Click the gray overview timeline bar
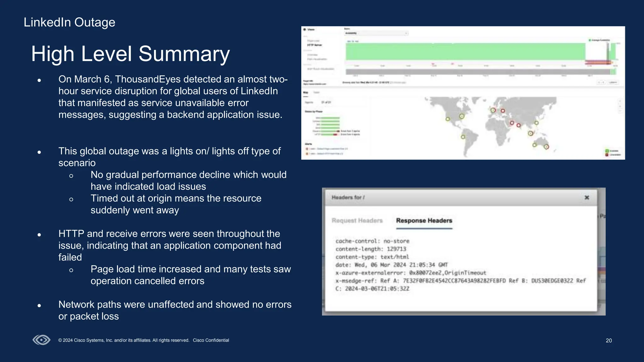The width and height of the screenshot is (644, 362). tap(478, 72)
